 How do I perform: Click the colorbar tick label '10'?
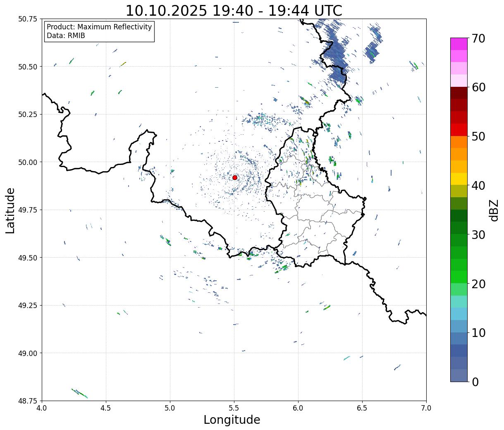[478, 332]
